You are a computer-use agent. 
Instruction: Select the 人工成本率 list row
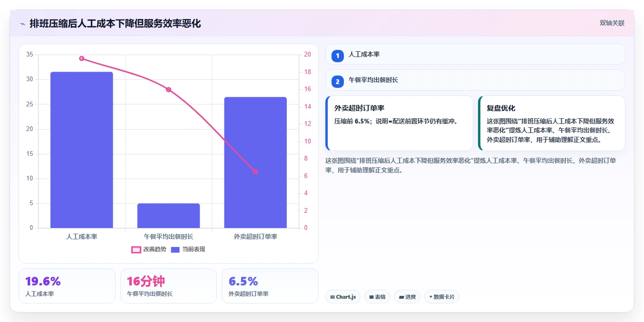475,54
